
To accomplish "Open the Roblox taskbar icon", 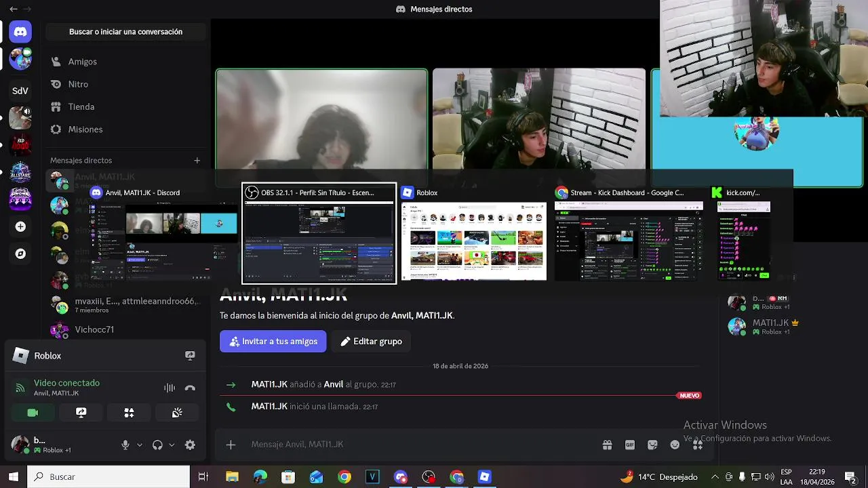I will pos(484,476).
